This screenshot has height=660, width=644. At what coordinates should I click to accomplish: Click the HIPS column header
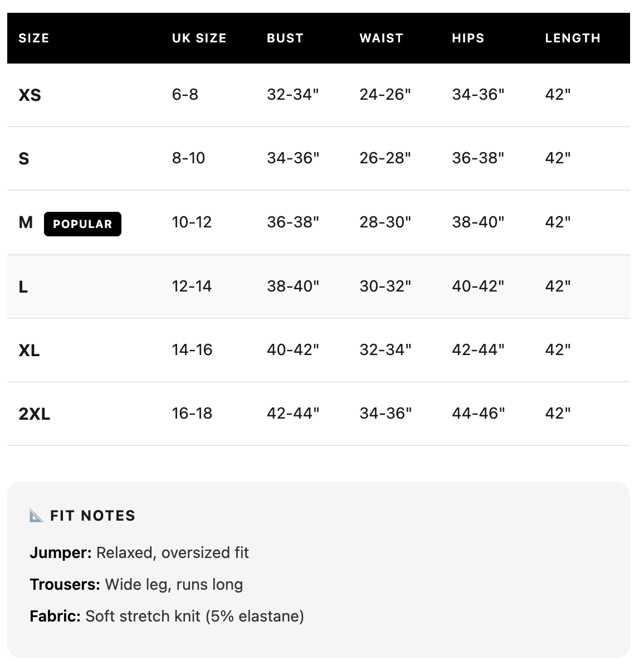tap(468, 38)
